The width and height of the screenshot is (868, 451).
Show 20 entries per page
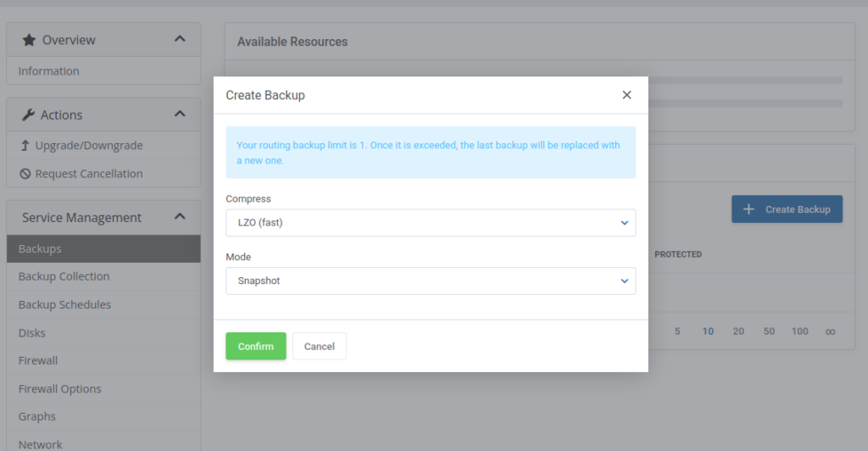tap(738, 331)
